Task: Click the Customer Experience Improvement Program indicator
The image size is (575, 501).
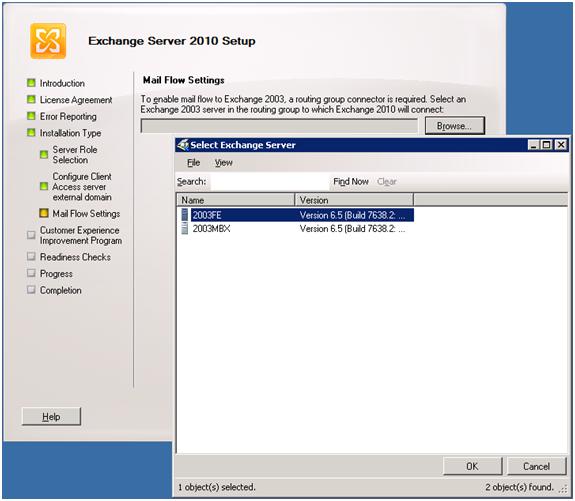Action: 32,235
